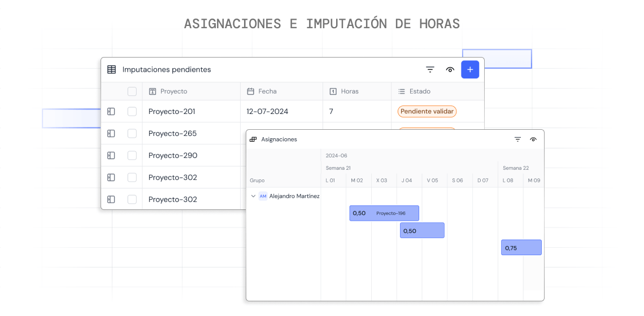Open row detail icon for Proyecto-265
The height and width of the screenshot is (316, 644).
pyautogui.click(x=111, y=133)
